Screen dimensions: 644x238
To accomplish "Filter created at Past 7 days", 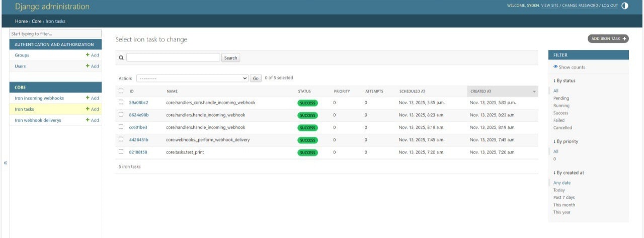I will pos(564,197).
